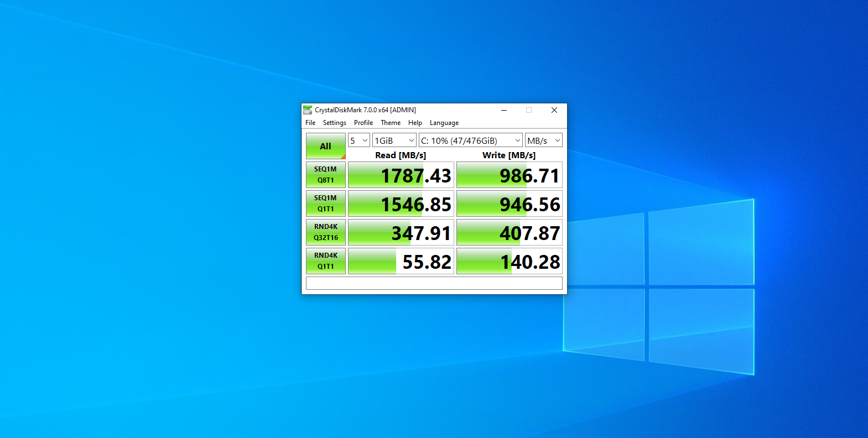Open the Language menu
The width and height of the screenshot is (868, 438).
tap(444, 123)
